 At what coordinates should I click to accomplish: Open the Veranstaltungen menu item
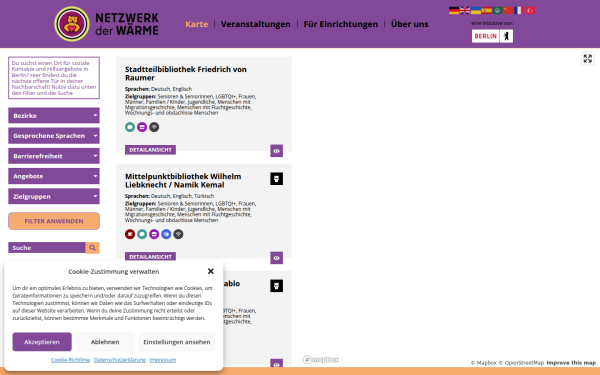pyautogui.click(x=256, y=24)
